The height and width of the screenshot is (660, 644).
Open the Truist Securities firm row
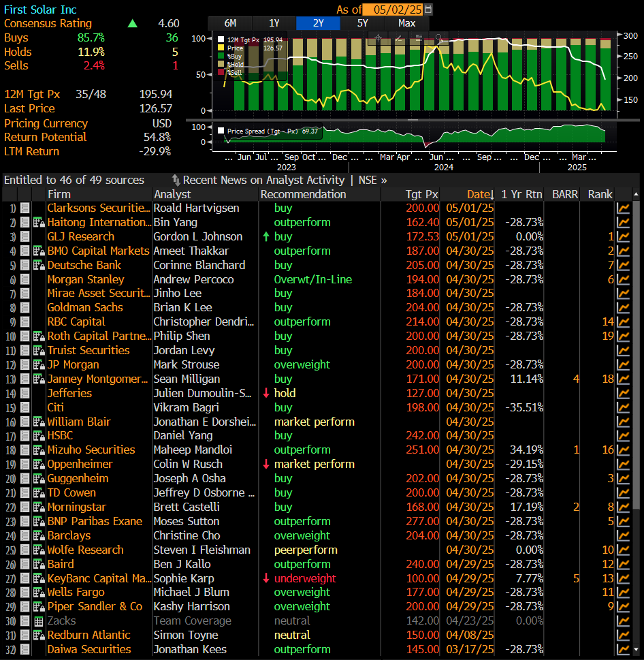coord(88,350)
